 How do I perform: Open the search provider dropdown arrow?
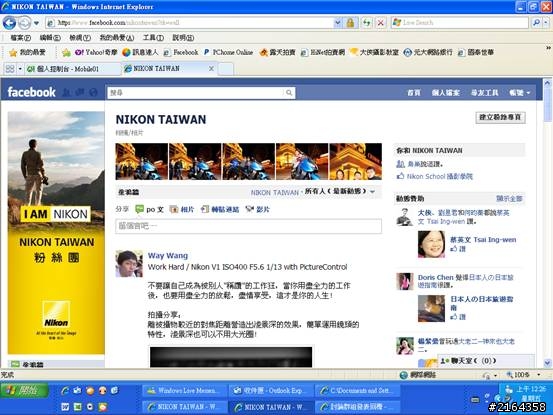(546, 23)
